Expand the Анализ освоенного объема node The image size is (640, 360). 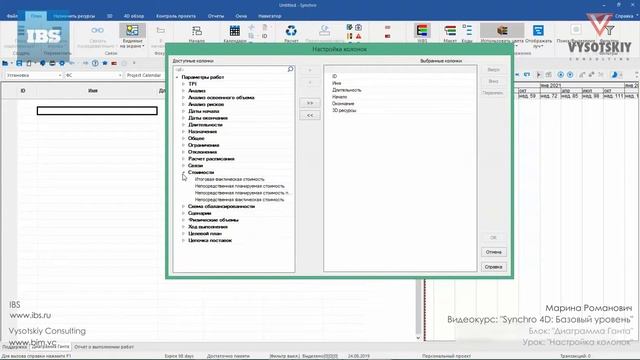(x=183, y=98)
